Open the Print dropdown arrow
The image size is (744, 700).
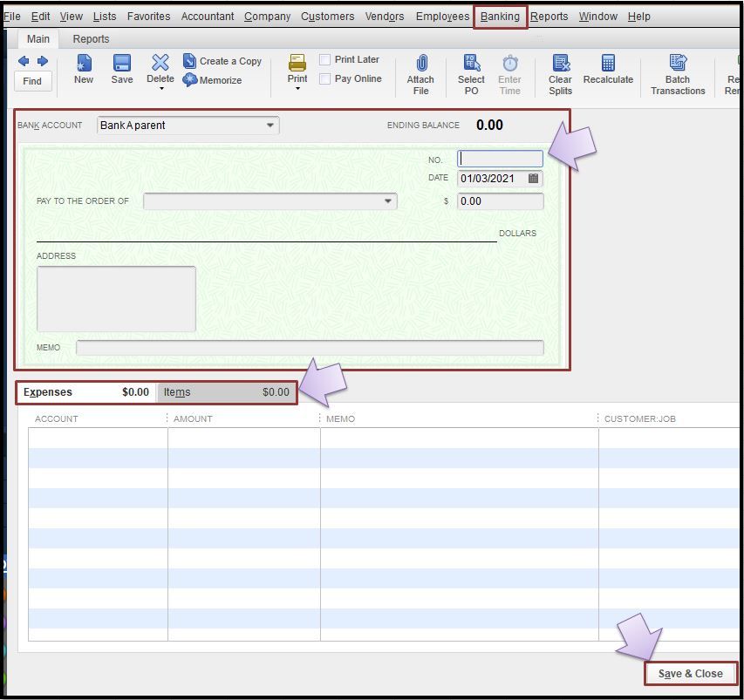[x=297, y=89]
